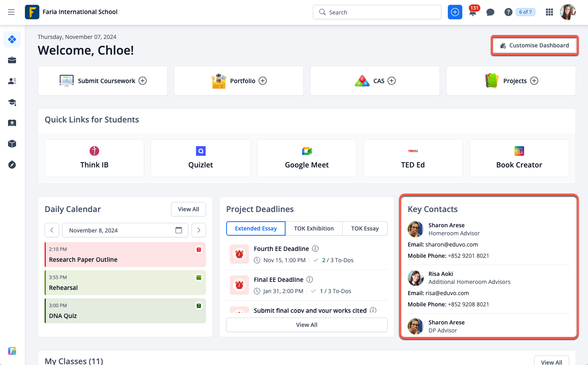
Task: Go to previous day in Daily Calendar
Action: click(52, 230)
